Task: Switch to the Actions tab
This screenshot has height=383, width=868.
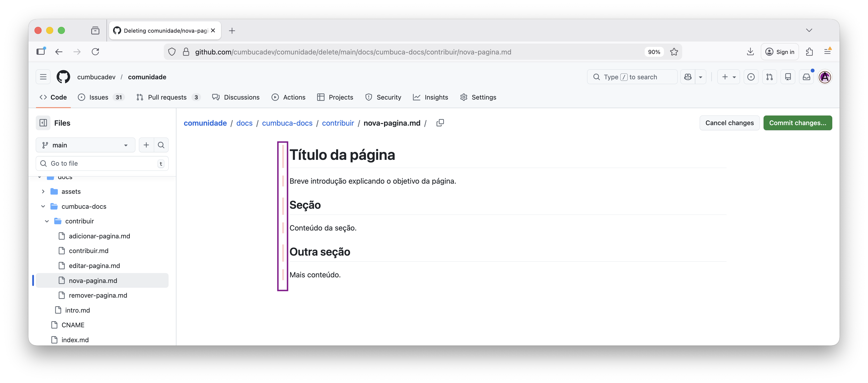Action: click(288, 97)
